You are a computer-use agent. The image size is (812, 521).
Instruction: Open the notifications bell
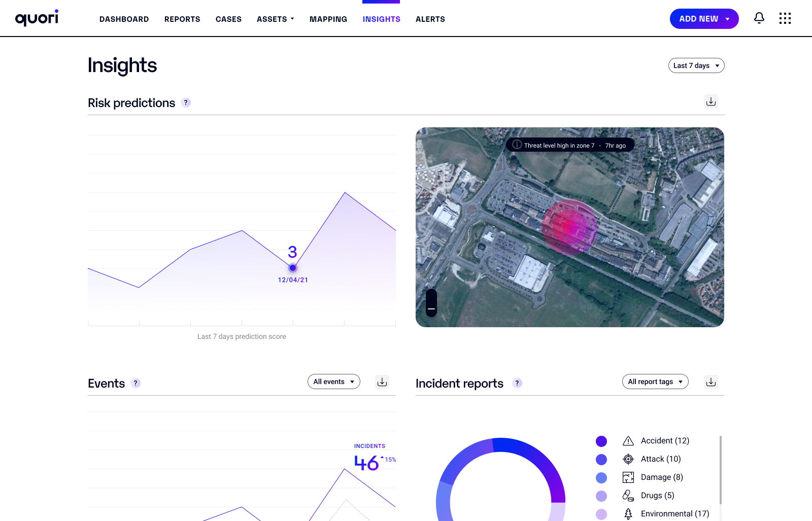coord(759,18)
